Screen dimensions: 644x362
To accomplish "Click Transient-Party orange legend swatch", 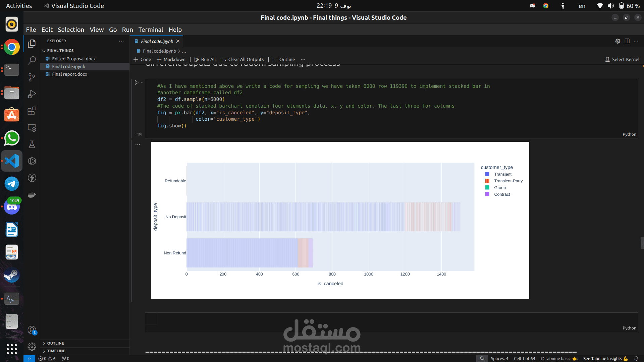I will (487, 181).
